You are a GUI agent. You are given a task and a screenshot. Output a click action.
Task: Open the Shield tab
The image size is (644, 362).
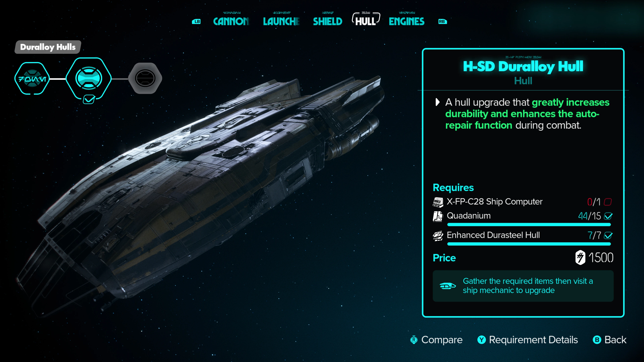pyautogui.click(x=328, y=21)
